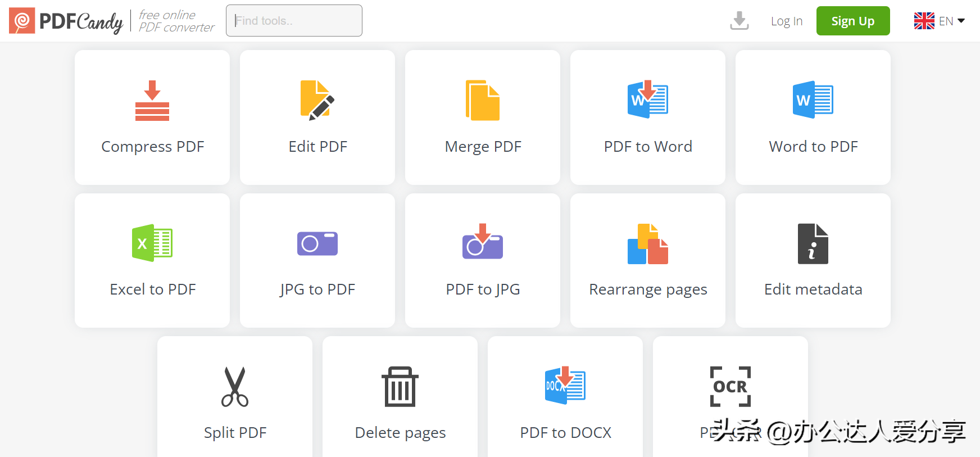Image resolution: width=980 pixels, height=457 pixels.
Task: Click the green Sign Up button
Action: (x=853, y=21)
